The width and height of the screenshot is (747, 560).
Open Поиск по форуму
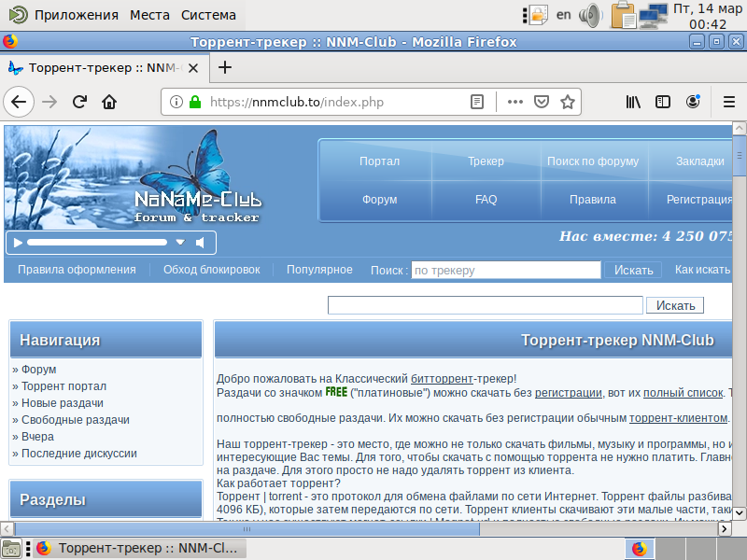click(593, 161)
